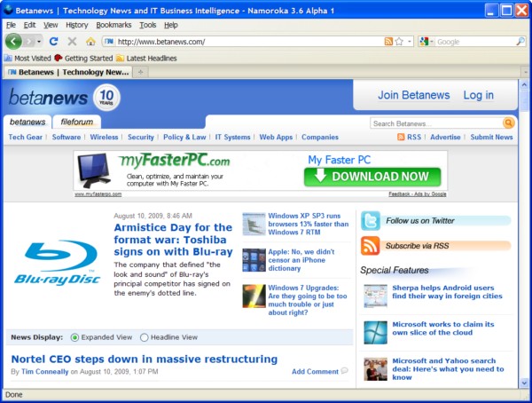This screenshot has height=403, width=532.
Task: Click the orange Betanews search button
Action: (509, 122)
